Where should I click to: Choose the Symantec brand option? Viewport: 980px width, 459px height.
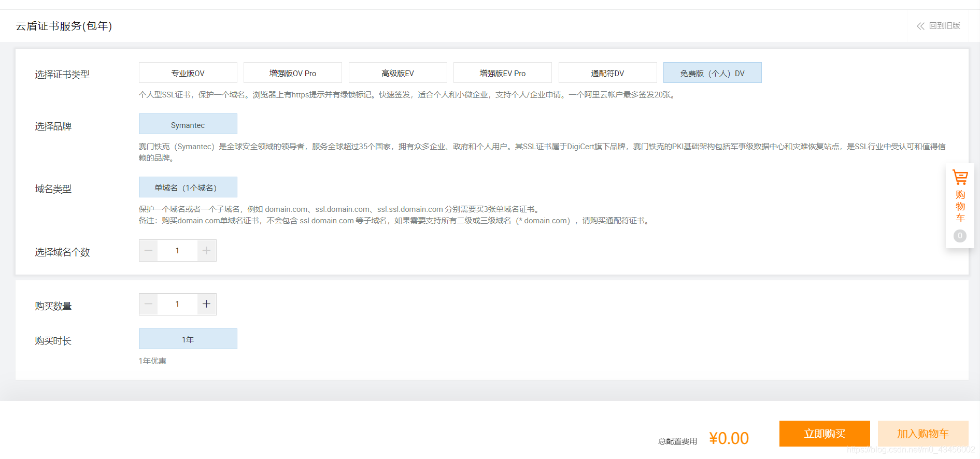point(188,124)
